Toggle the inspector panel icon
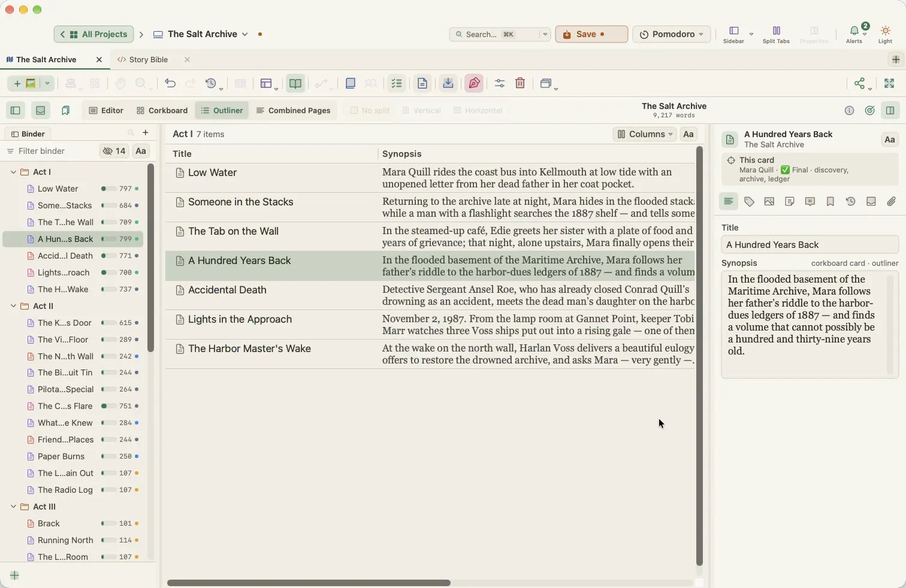This screenshot has width=906, height=588. coord(890,111)
